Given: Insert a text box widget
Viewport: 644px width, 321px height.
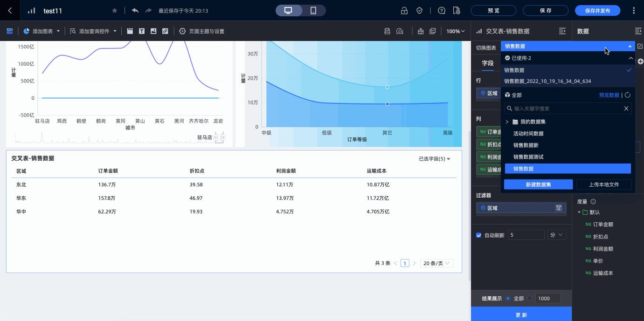Looking at the screenshot, I should 142,31.
